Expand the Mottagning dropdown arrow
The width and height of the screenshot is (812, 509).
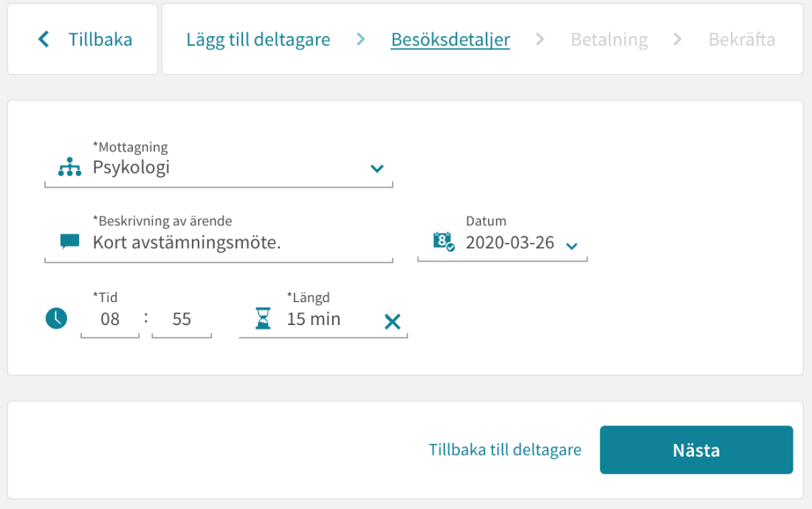coord(377,168)
